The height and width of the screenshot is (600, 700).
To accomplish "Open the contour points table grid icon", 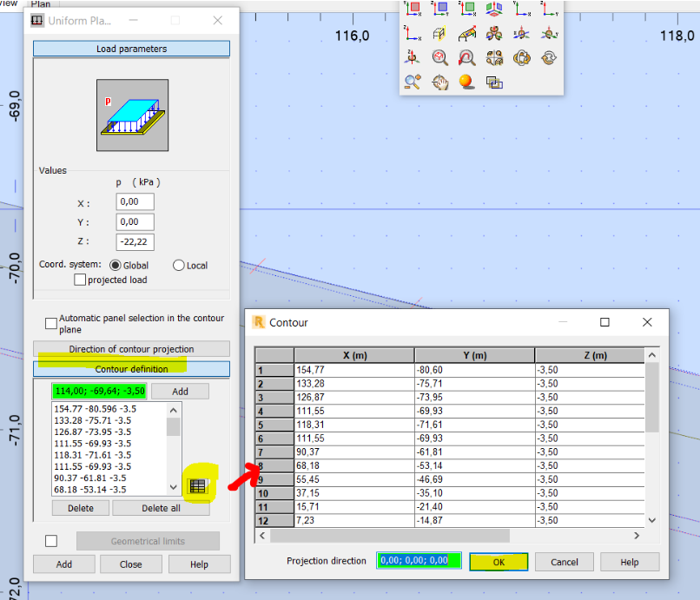I will pyautogui.click(x=198, y=485).
